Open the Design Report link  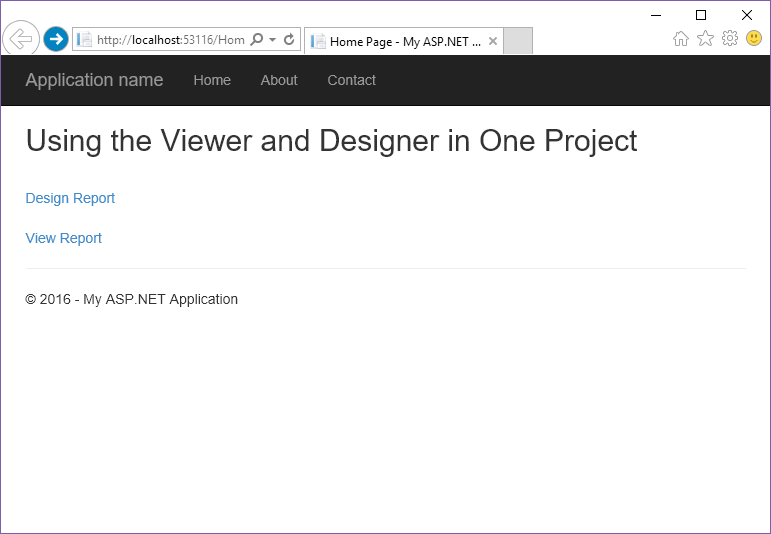pos(70,198)
